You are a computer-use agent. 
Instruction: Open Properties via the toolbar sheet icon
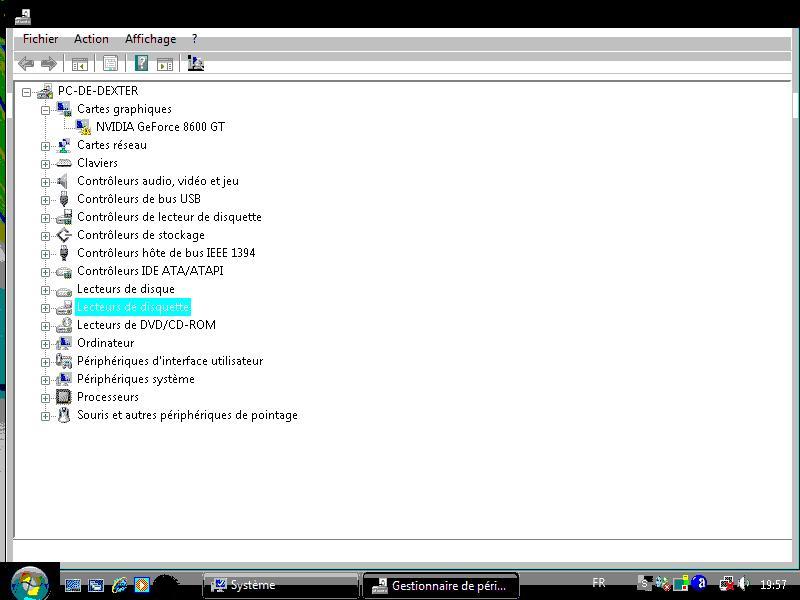pos(110,63)
